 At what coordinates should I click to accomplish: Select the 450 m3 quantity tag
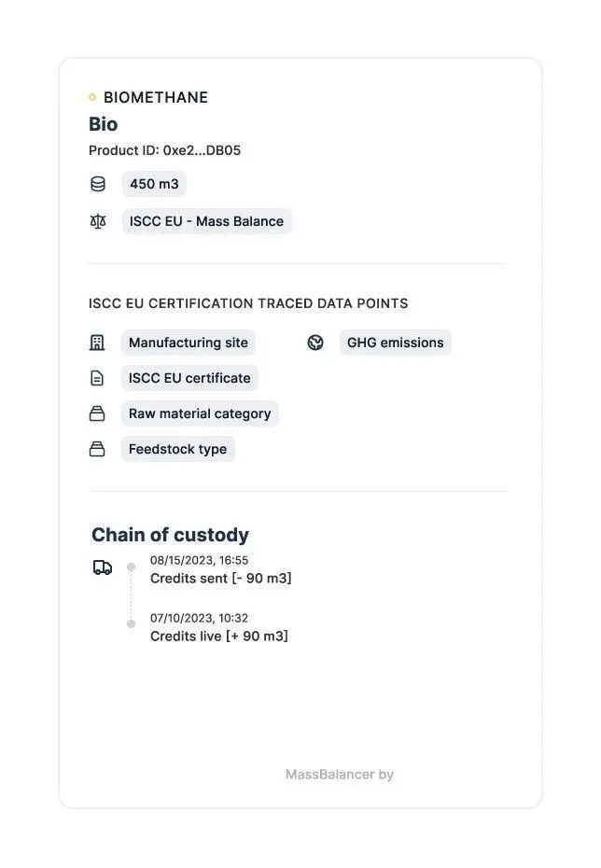click(x=154, y=184)
